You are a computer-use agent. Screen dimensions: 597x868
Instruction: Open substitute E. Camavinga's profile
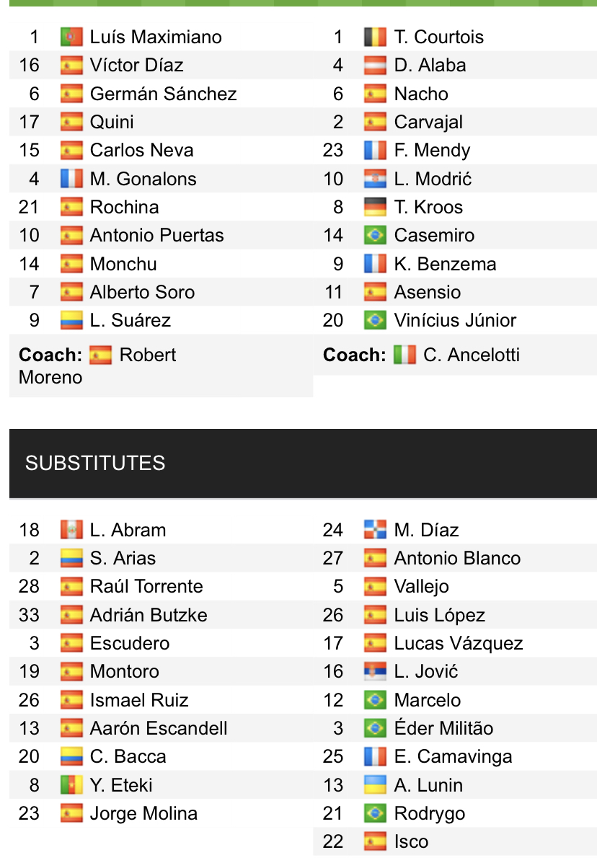(x=453, y=757)
